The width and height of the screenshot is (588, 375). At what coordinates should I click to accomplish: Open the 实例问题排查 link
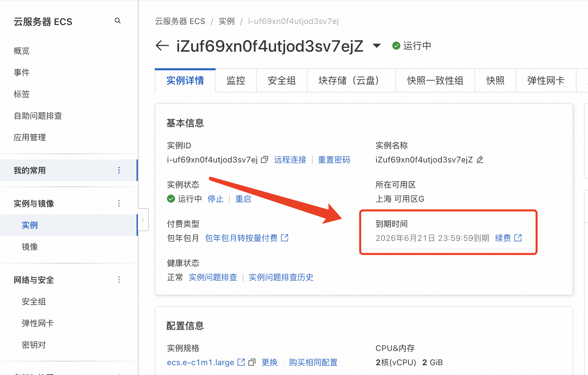point(213,277)
